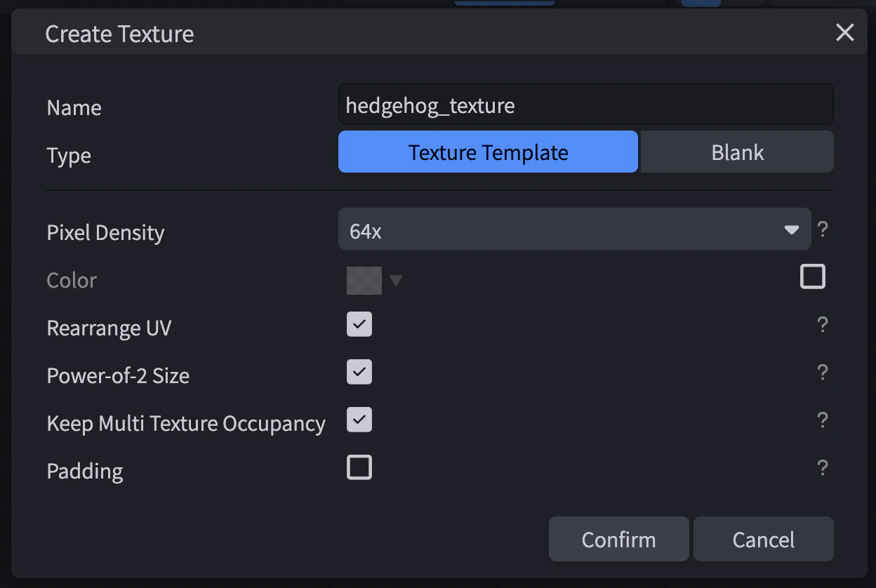Click the Name field containing hedgehog_texture
The image size is (876, 588).
(585, 105)
